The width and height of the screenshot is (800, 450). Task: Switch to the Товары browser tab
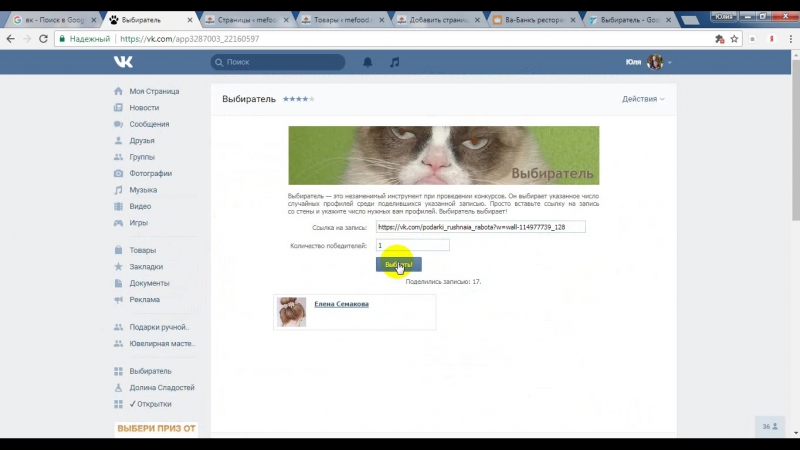point(340,19)
